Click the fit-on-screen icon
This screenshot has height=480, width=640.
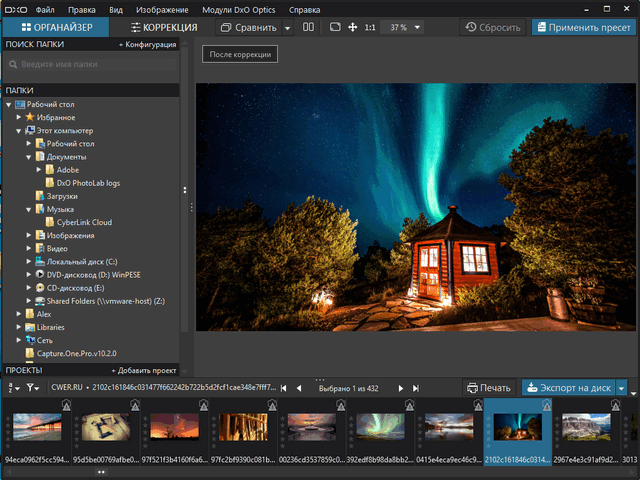tap(334, 27)
